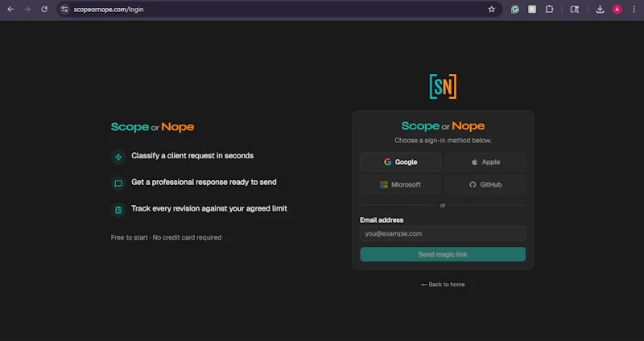Image resolution: width=644 pixels, height=341 pixels.
Task: Click 'Free to start · No credit card required'
Action: [x=166, y=237]
